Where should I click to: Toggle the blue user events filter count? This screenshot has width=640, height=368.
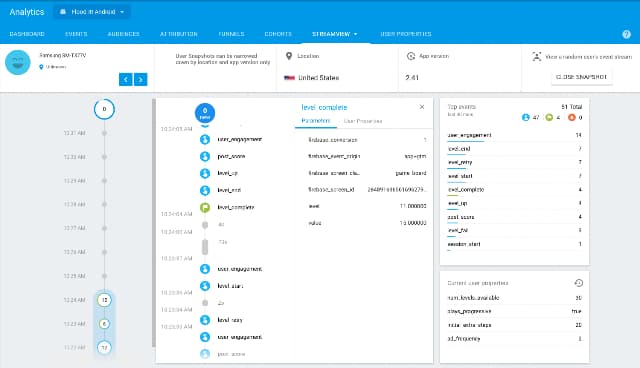tap(531, 117)
